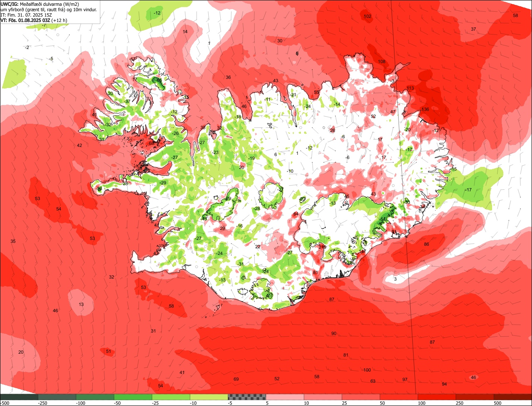The width and height of the screenshot is (532, 406).
Task: Click the map value "69" near the bottom edge
Action: 236,379
